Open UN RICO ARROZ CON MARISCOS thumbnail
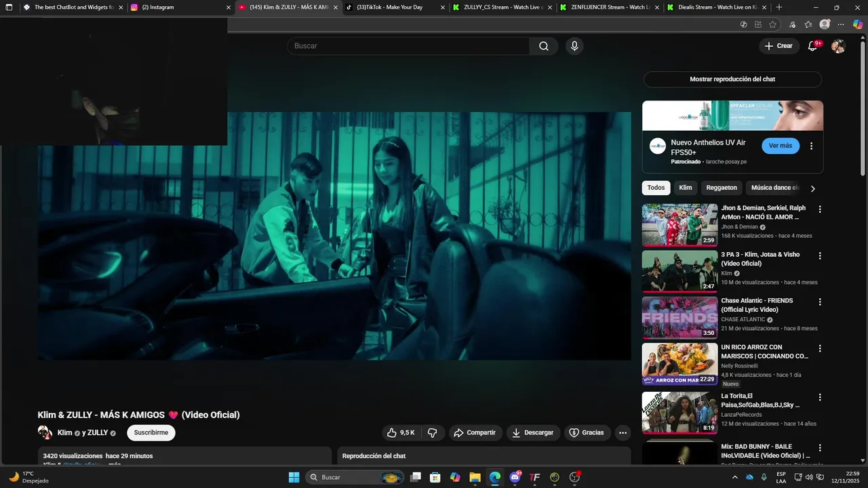The height and width of the screenshot is (488, 868). [x=679, y=364]
